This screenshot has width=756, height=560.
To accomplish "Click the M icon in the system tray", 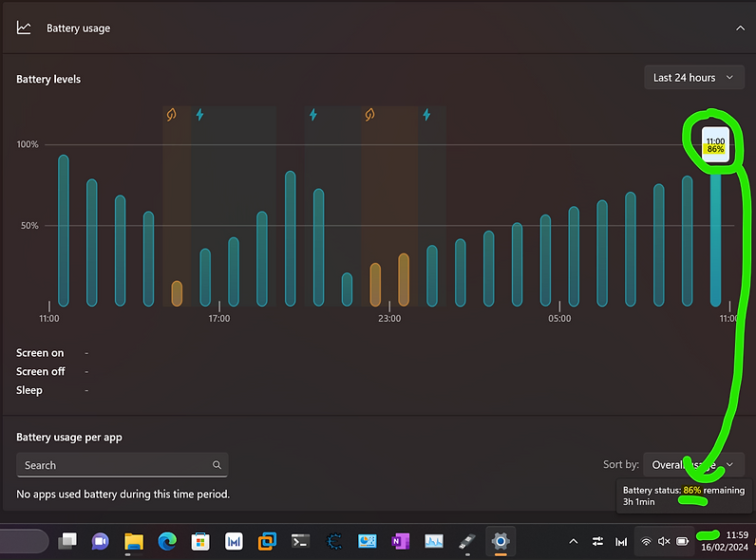I will tap(621, 542).
